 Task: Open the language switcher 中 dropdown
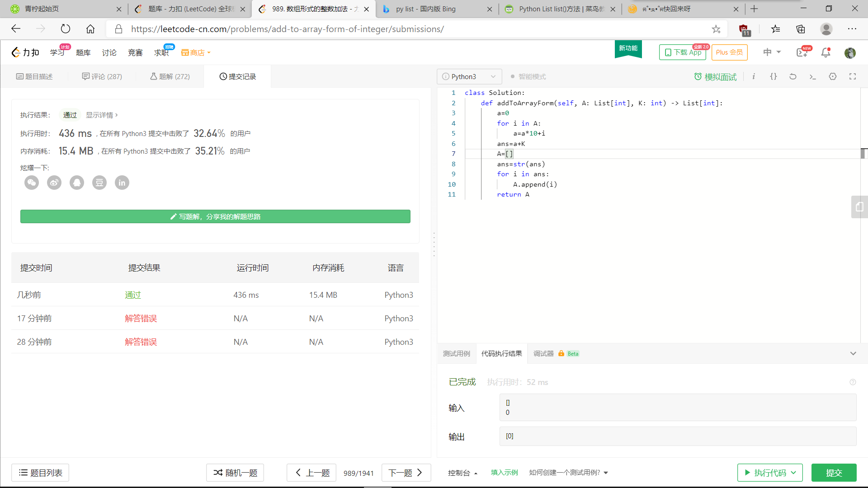coord(772,52)
